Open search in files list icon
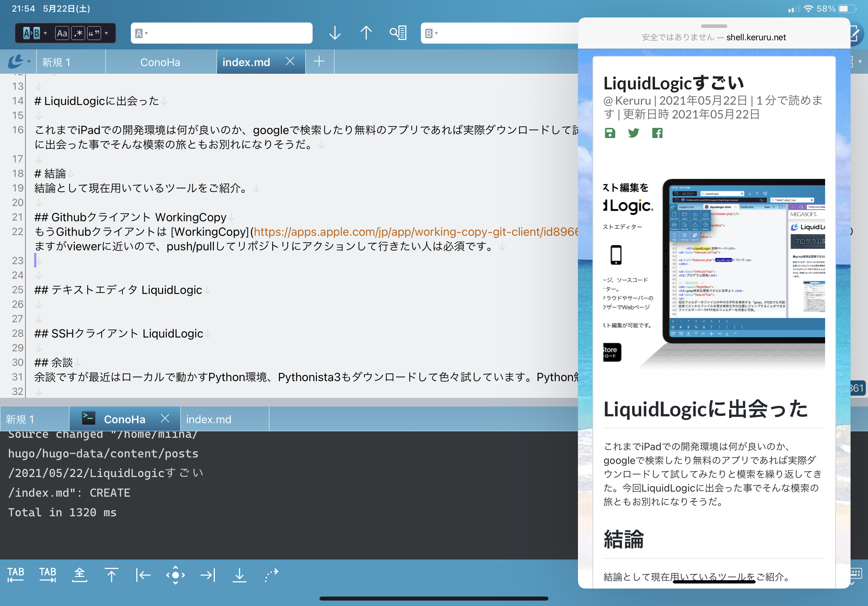The image size is (868, 606). [398, 33]
